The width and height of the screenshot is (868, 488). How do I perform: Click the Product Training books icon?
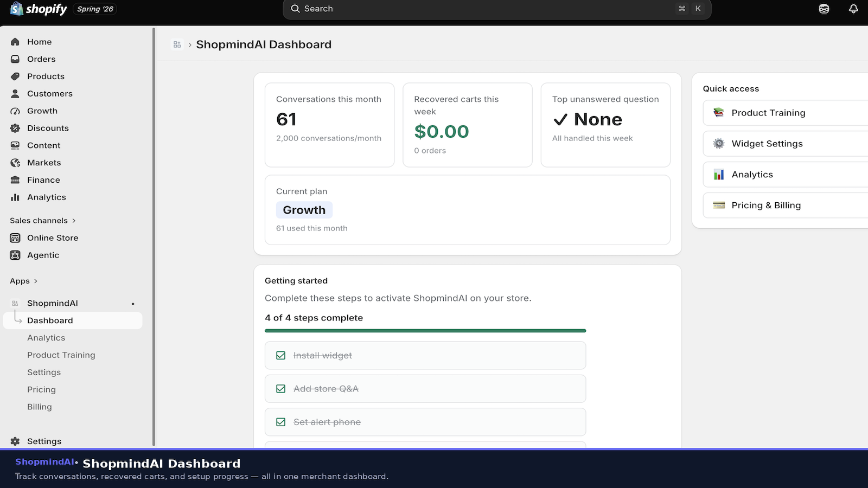(x=719, y=113)
